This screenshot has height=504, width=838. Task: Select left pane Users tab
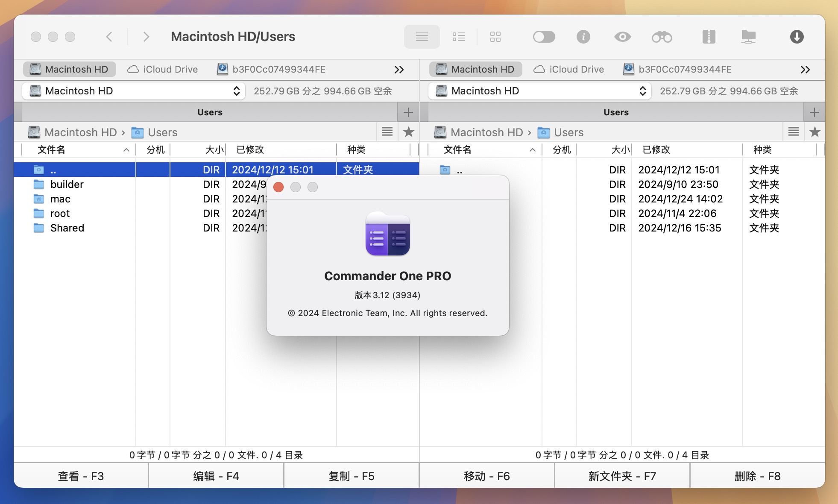click(210, 112)
